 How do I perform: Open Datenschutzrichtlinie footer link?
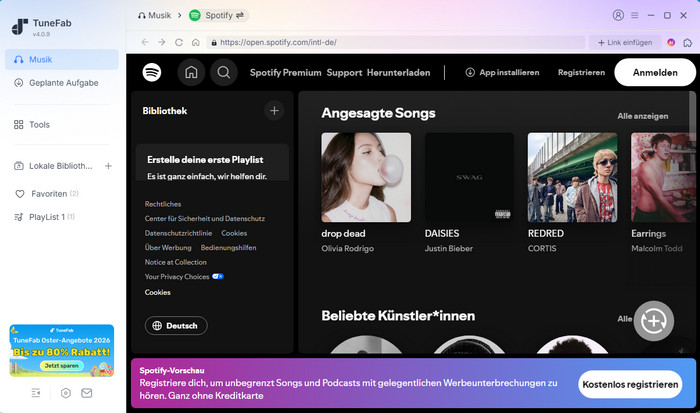(x=178, y=233)
